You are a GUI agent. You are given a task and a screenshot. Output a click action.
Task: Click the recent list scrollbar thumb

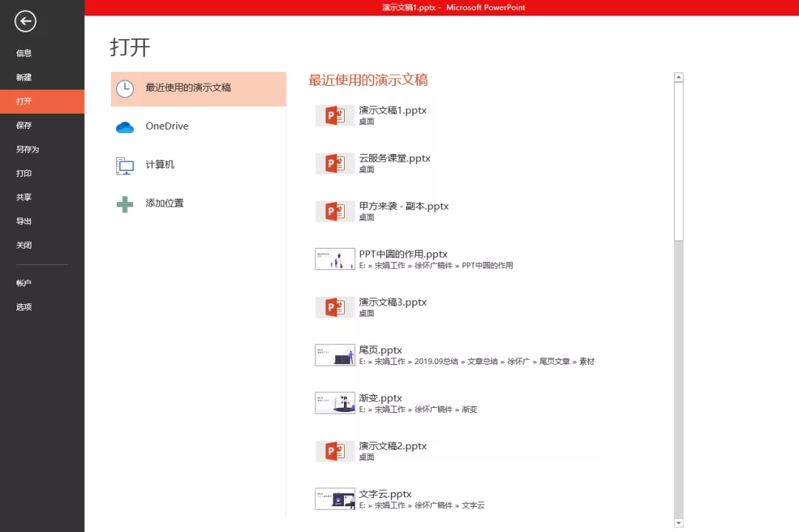tap(678, 161)
